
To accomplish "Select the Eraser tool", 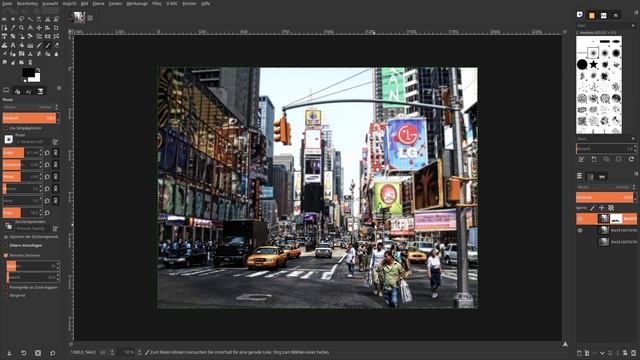I will tap(56, 45).
